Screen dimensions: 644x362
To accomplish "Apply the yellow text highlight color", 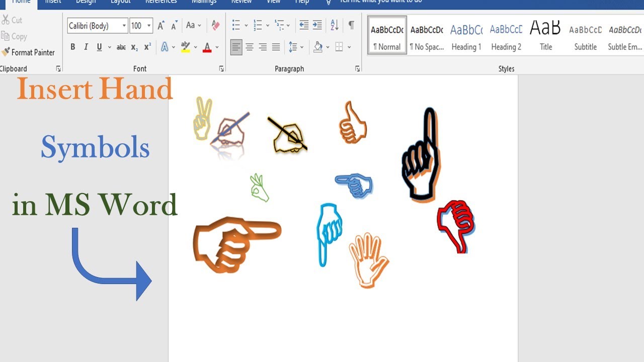I will [185, 47].
